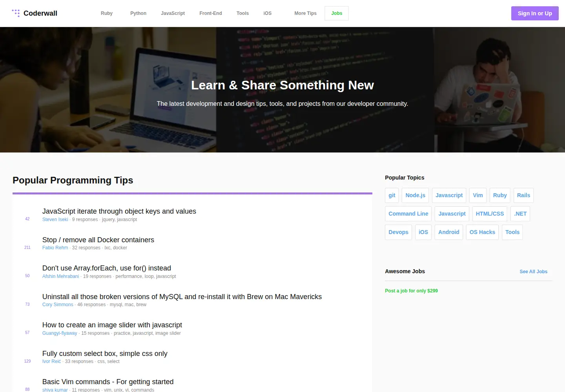565x392 pixels.
Task: Click author link Ivor Reic
Action: [51, 361]
